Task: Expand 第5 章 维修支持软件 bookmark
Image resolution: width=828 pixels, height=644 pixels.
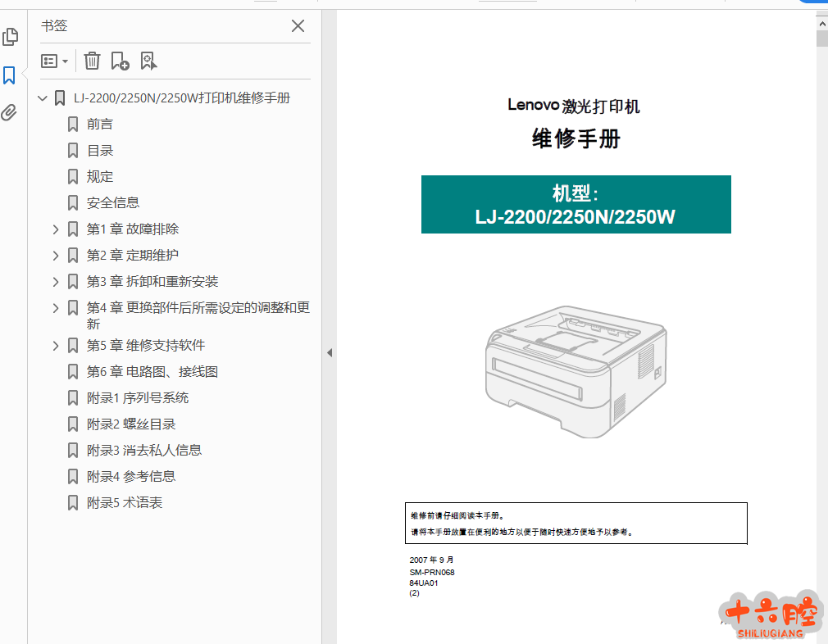Action: click(56, 346)
